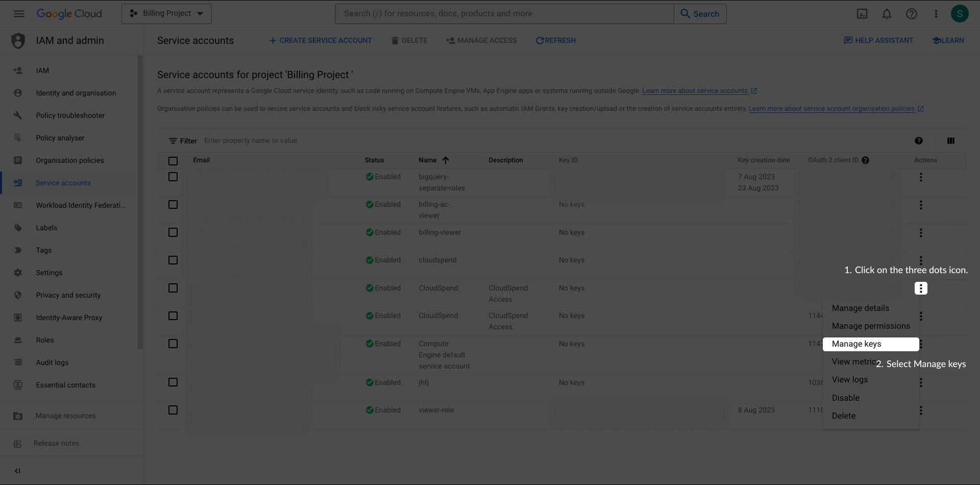Open the navigation hamburger menu

coord(19,14)
